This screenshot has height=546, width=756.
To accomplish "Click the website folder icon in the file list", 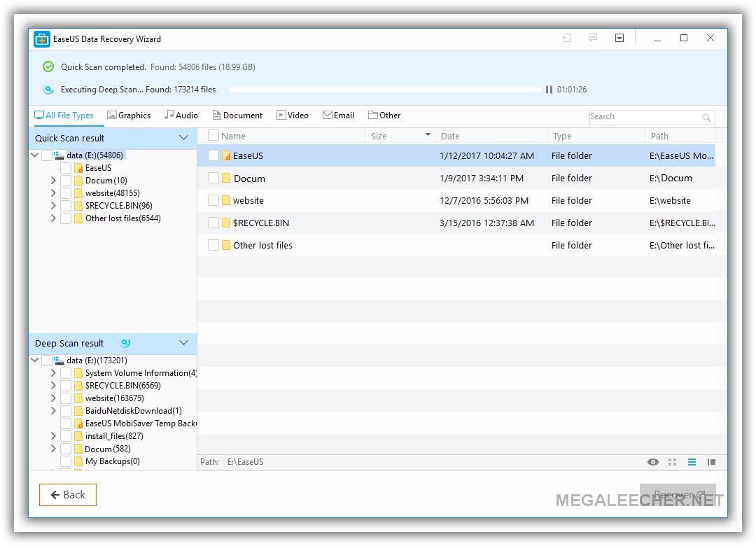I will tap(226, 200).
